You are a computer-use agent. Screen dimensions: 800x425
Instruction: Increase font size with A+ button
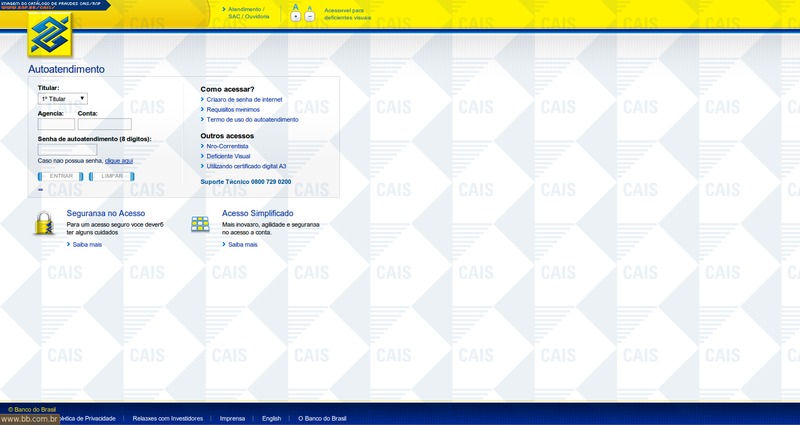[296, 17]
